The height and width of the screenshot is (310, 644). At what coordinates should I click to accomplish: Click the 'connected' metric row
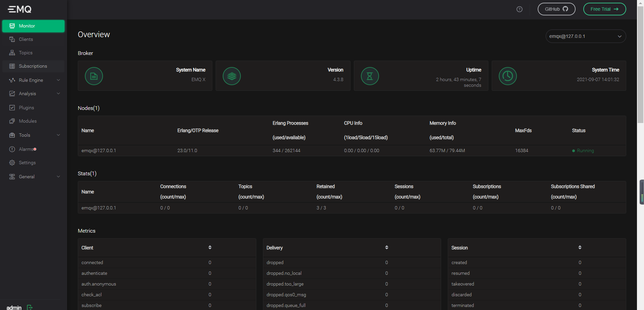tap(167, 262)
